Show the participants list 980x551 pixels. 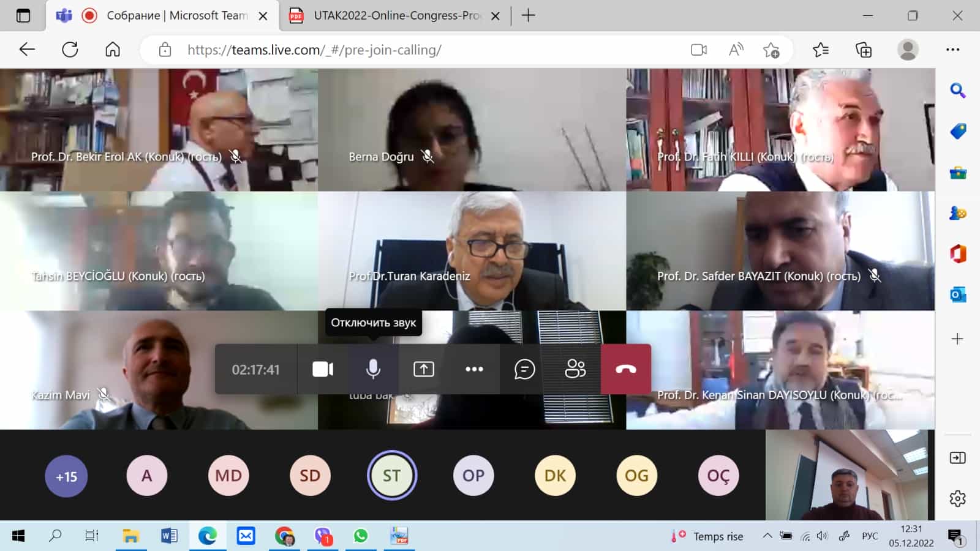575,369
